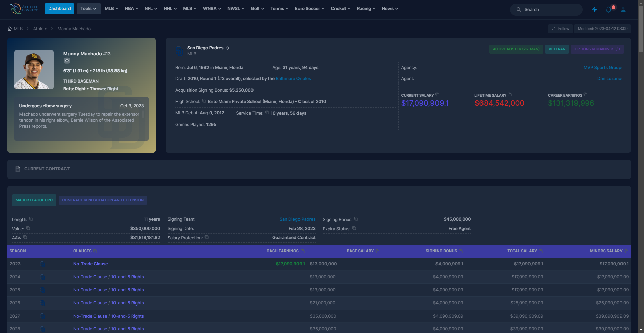Viewport: 644px width, 333px height.
Task: Open the WNBA menu
Action: click(212, 9)
